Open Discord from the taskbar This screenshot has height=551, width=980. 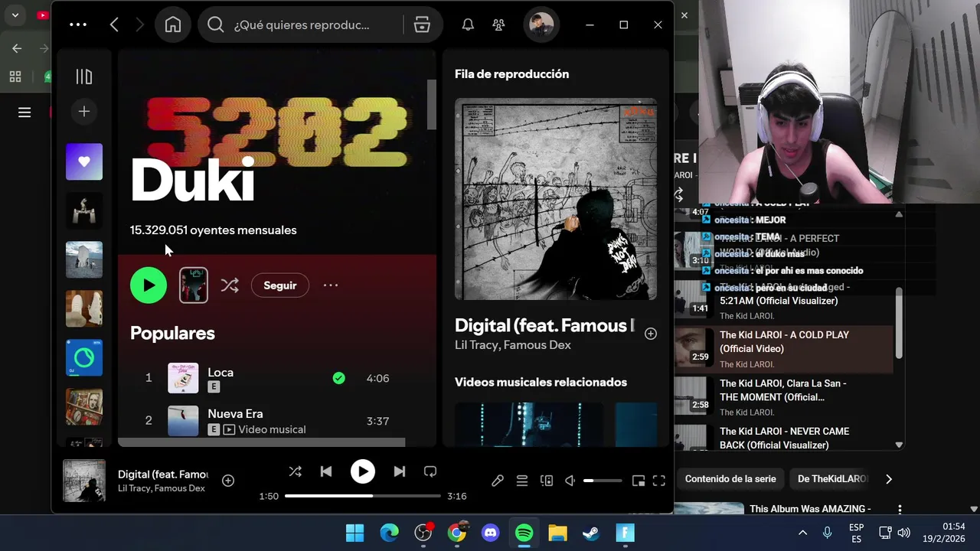491,533
